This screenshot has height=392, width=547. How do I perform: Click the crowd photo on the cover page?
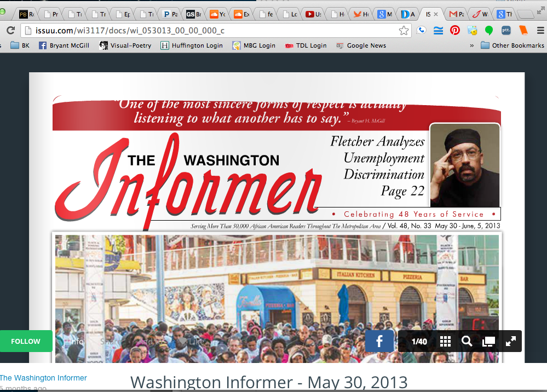coord(277,298)
